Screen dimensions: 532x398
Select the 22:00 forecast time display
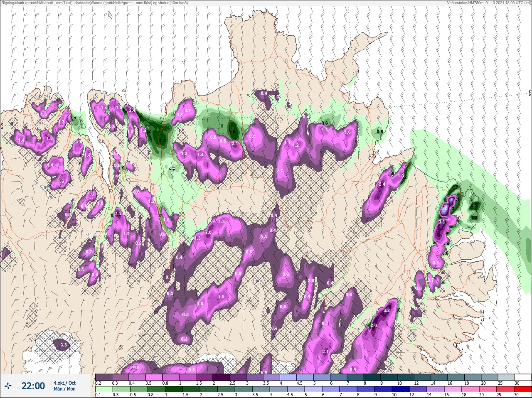pos(33,386)
